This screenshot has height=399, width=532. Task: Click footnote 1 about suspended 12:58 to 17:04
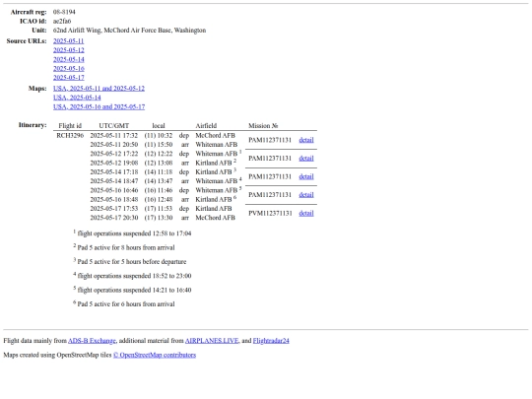click(132, 233)
